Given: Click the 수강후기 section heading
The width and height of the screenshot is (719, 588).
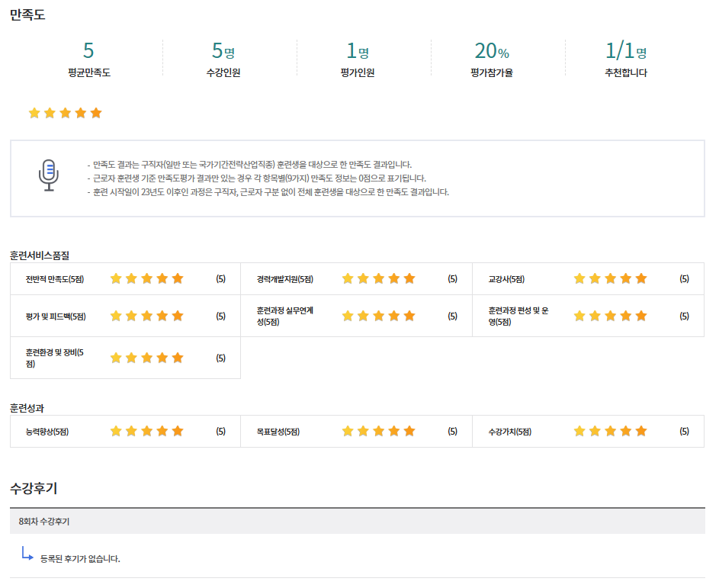Looking at the screenshot, I should (34, 487).
